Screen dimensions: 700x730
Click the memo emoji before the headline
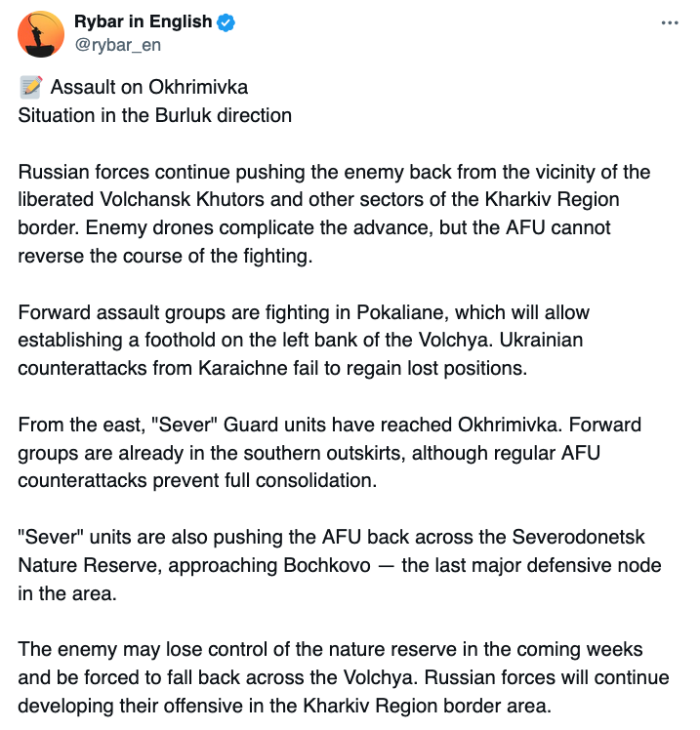30,87
